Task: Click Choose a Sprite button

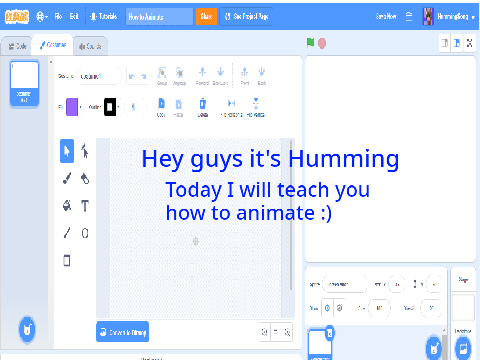Action: 434,348
